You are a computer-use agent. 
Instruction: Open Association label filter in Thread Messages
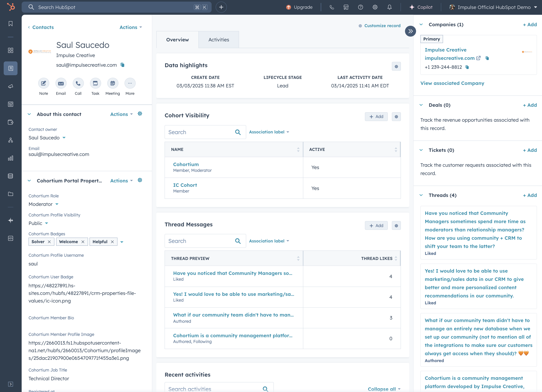(269, 241)
